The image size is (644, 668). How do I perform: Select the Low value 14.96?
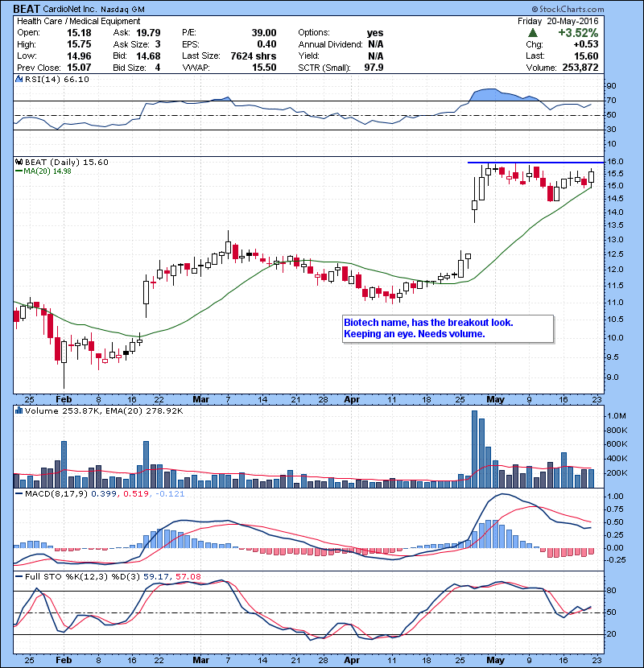[79, 56]
